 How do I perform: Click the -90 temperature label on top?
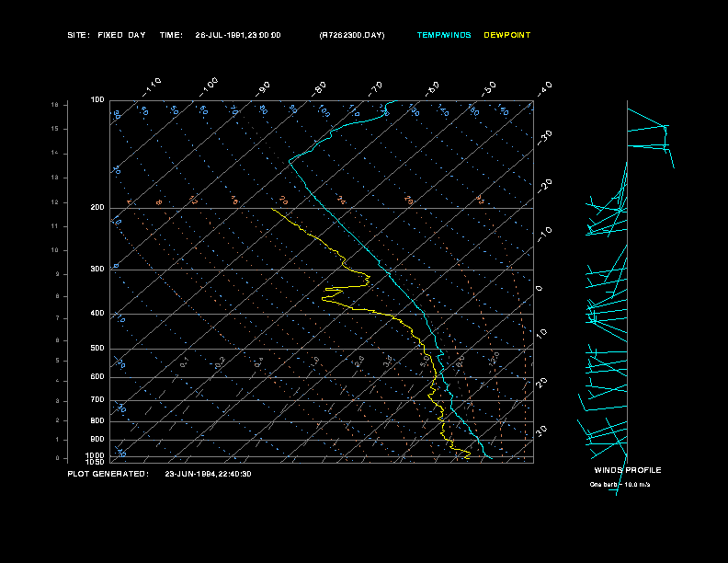click(263, 88)
